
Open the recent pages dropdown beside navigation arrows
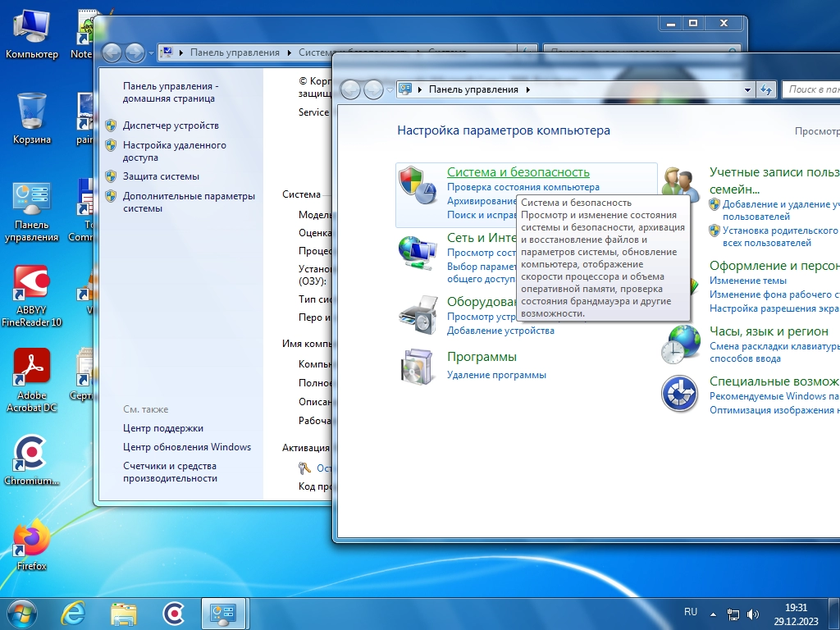(390, 89)
